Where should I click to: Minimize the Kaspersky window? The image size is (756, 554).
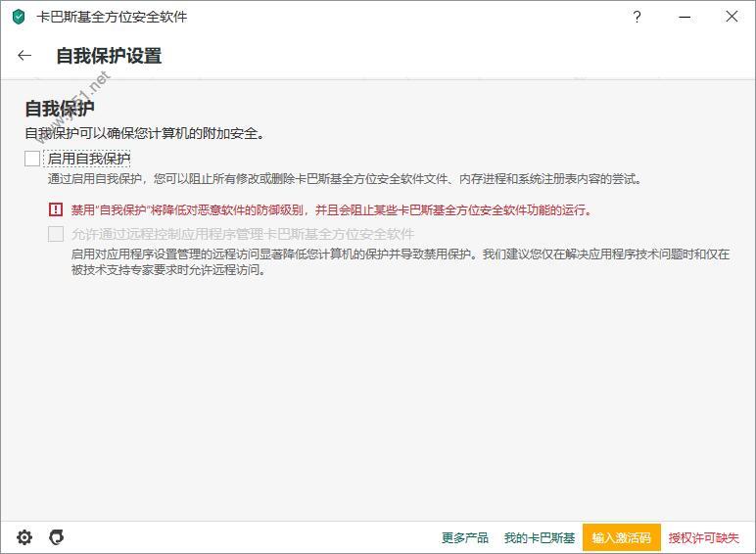click(x=685, y=17)
